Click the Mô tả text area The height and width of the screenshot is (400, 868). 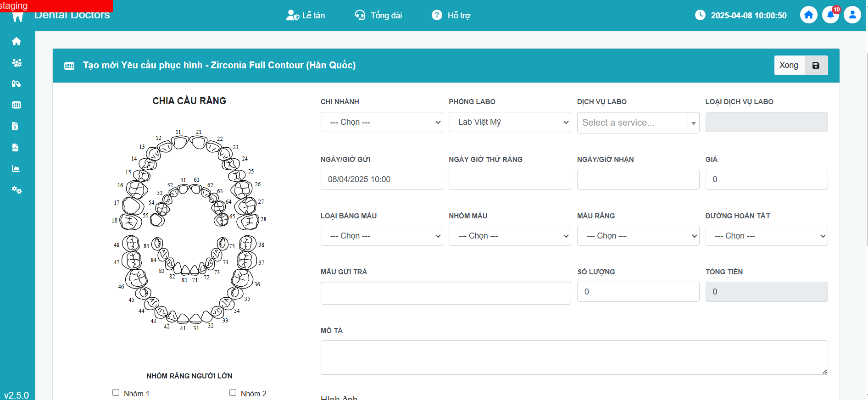574,357
